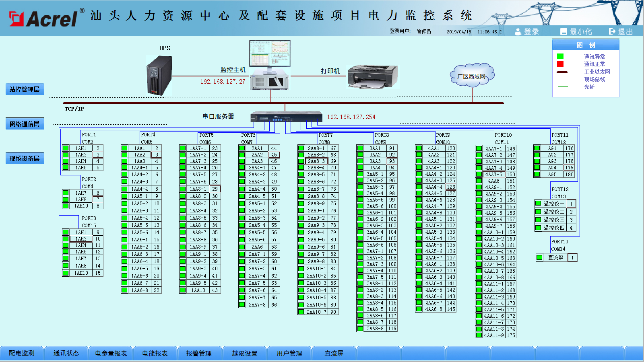The width and height of the screenshot is (644, 362).
Task: Click the 登录 user login icon
Action: (526, 31)
